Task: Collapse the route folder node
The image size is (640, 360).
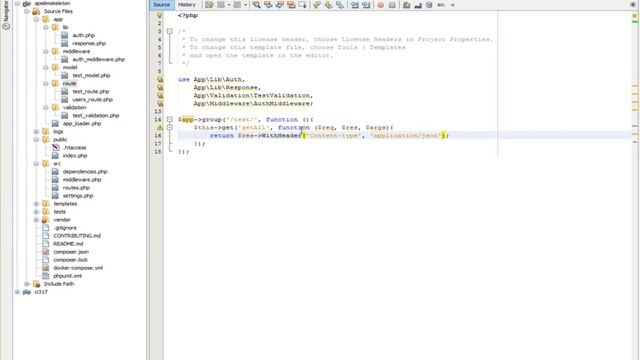Action: [46, 83]
